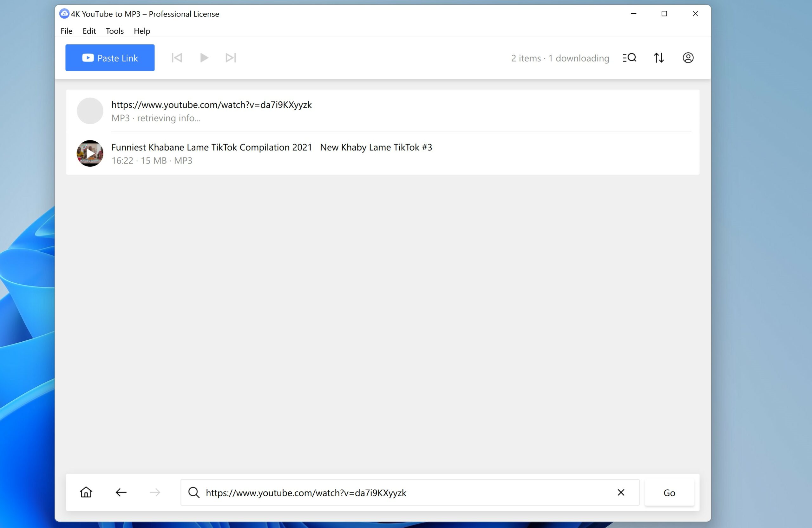
Task: Open the Tools menu
Action: pos(115,31)
